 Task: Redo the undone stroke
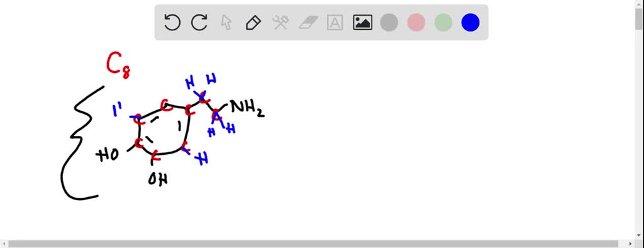pos(199,22)
